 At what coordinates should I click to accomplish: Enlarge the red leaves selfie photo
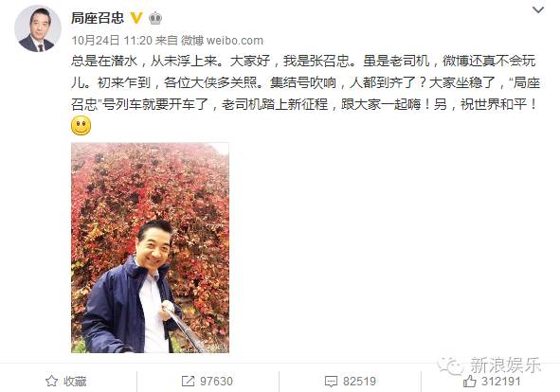pos(150,248)
